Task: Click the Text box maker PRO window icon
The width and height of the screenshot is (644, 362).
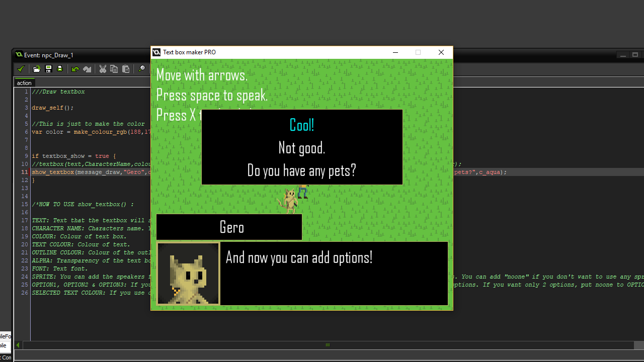Action: 156,52
